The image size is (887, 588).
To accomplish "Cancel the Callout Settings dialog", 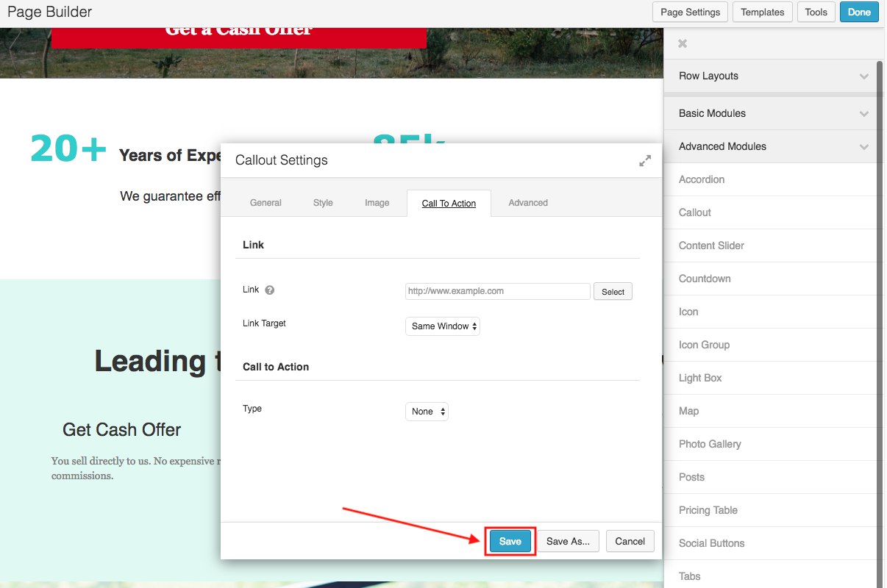I will [630, 541].
